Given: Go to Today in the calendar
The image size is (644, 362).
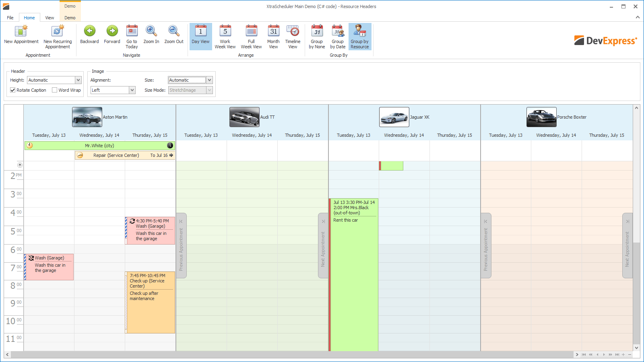Looking at the screenshot, I should 132,37.
